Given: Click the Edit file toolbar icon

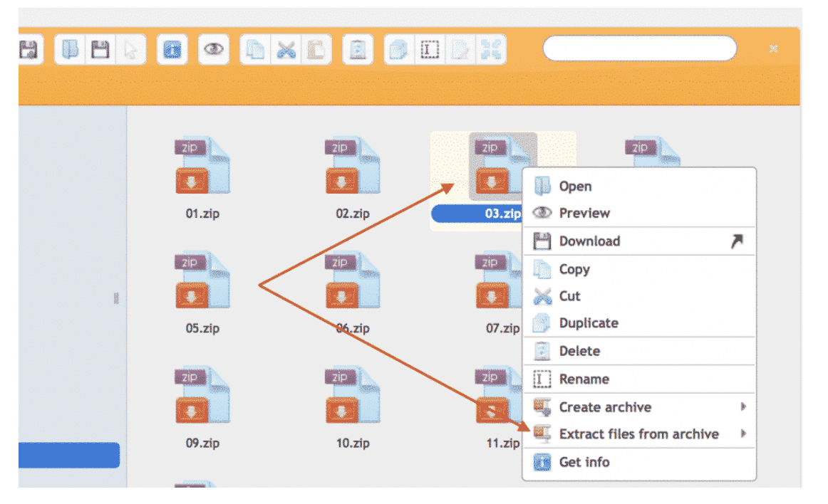Looking at the screenshot, I should tap(460, 50).
